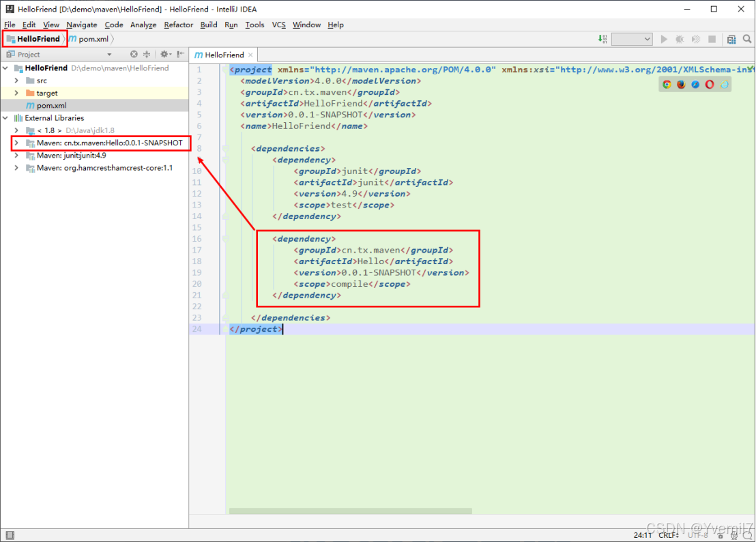Change CRLF line separator in status bar

[x=668, y=535]
